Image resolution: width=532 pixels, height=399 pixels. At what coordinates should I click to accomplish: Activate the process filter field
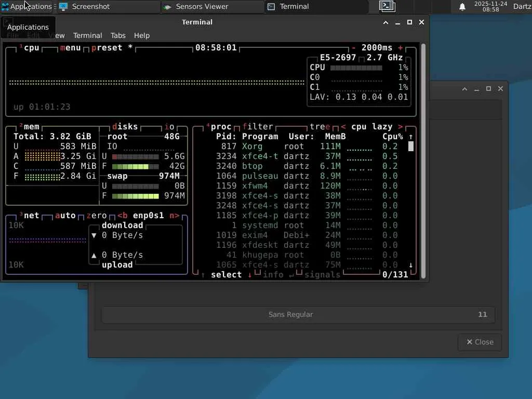(x=258, y=127)
